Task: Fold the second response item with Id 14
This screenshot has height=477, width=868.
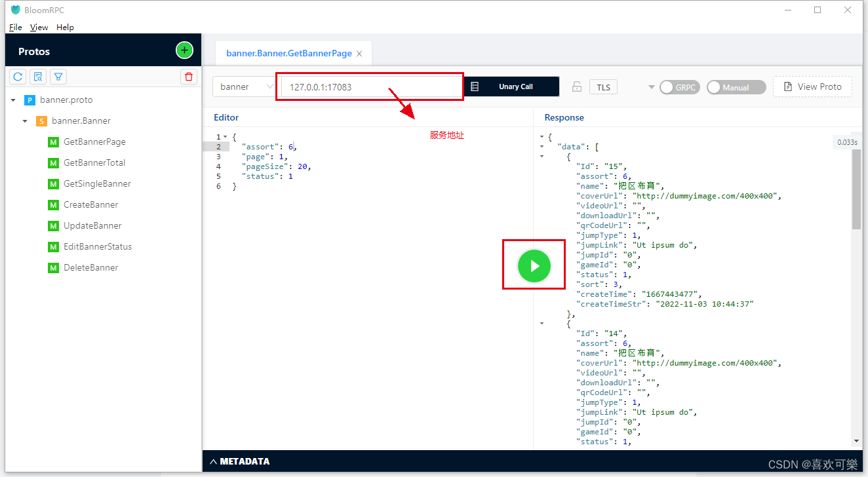Action: tap(542, 324)
